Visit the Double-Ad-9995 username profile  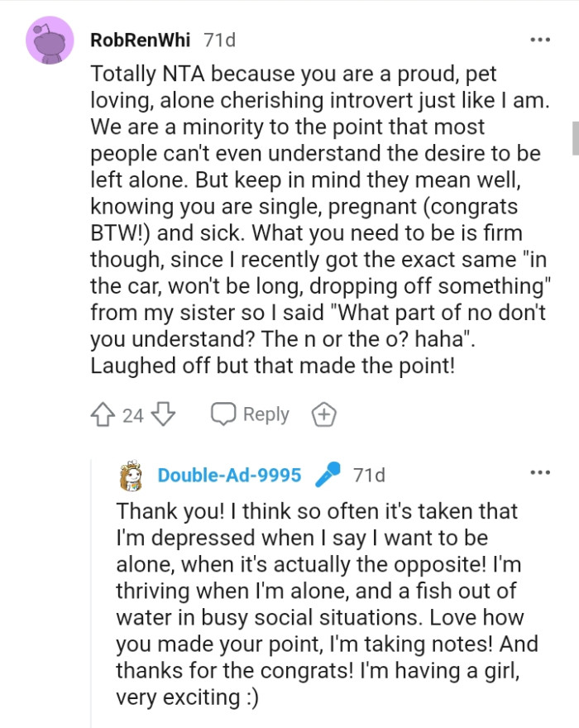coord(229,475)
